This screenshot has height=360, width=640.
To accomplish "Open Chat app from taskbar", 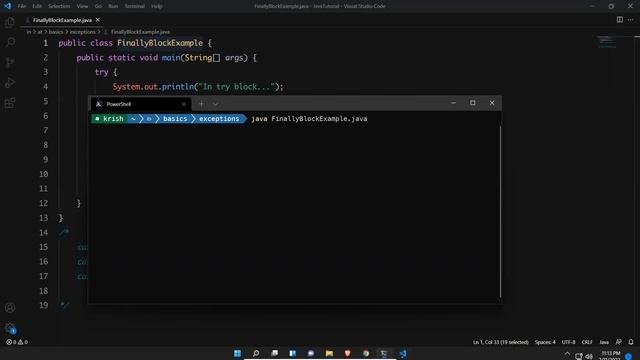I will click(311, 353).
